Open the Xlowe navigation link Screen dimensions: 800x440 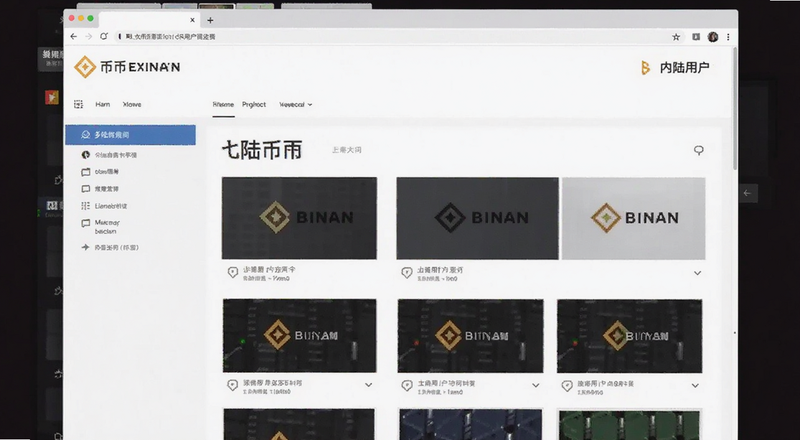point(132,104)
